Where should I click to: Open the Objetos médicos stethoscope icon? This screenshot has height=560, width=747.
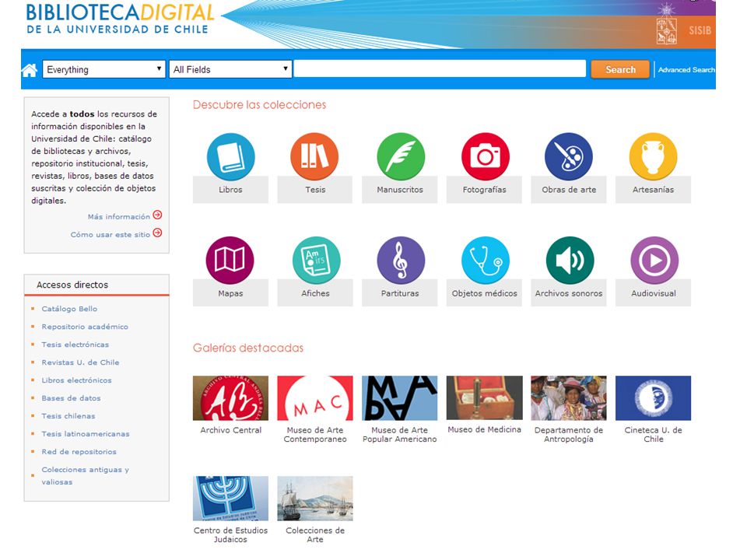486,261
